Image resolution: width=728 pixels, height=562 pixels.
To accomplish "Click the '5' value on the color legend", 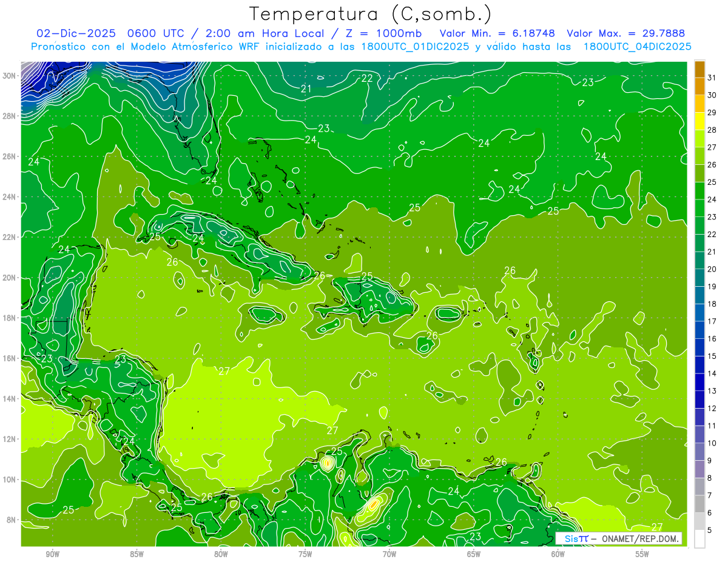I will click(x=710, y=530).
